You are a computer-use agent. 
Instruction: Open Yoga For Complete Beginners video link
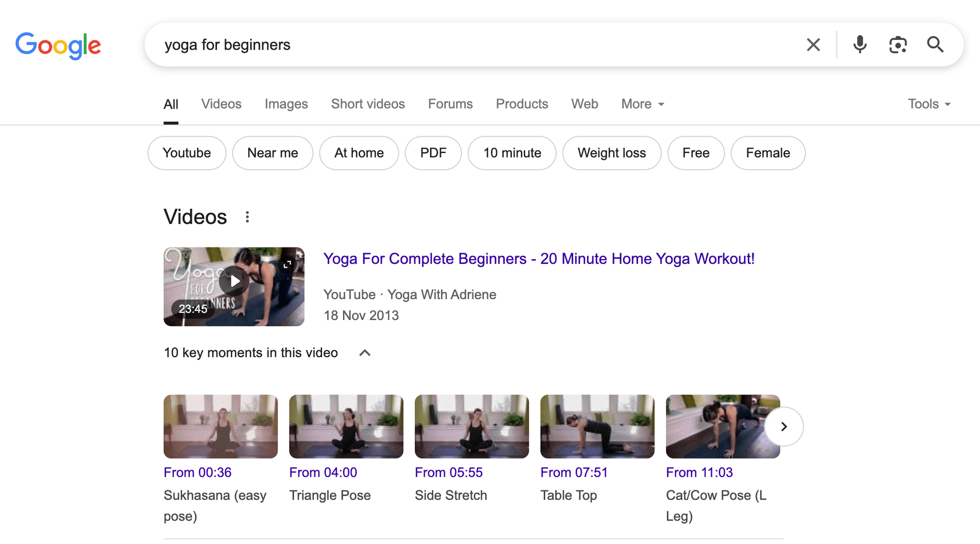pos(538,259)
